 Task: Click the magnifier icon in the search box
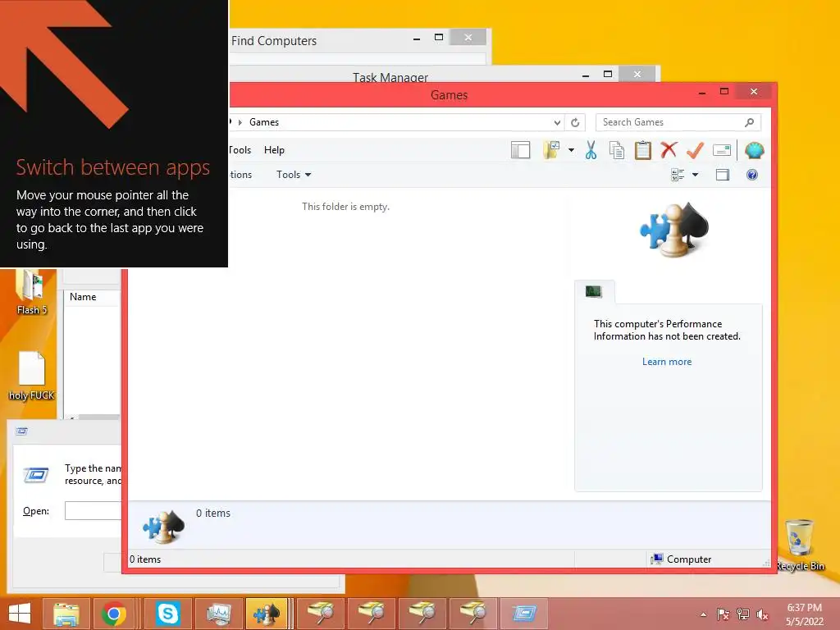pyautogui.click(x=750, y=122)
